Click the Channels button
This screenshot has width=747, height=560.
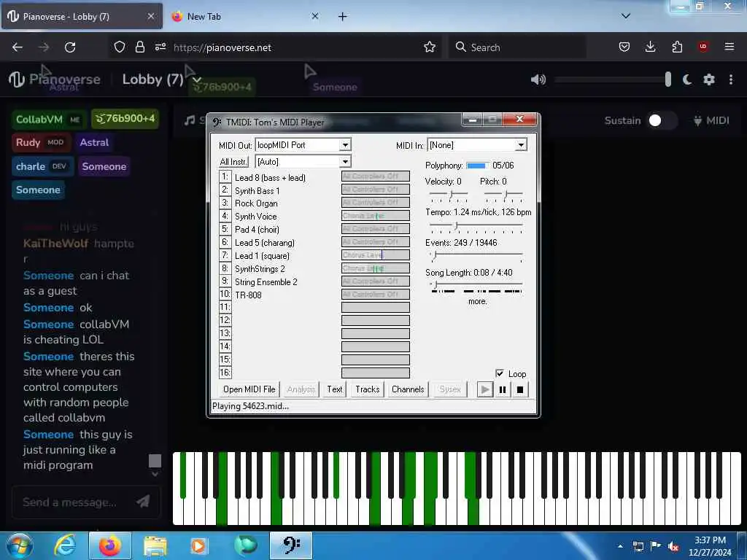pyautogui.click(x=408, y=389)
